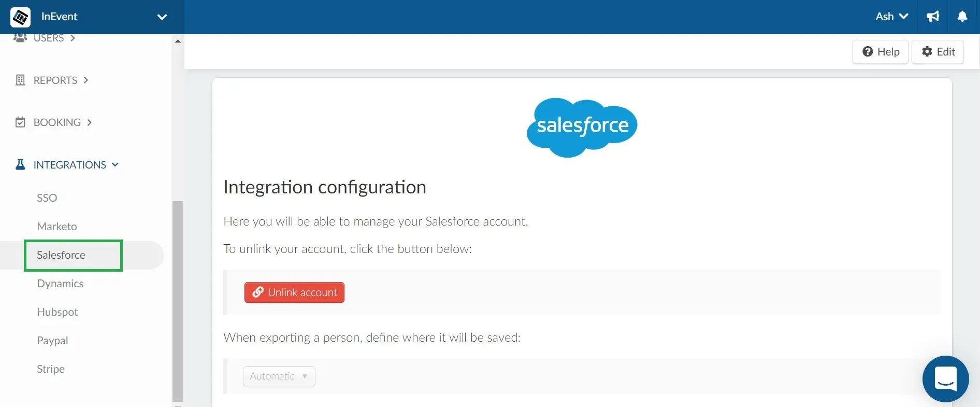Click the Unlink account button
This screenshot has width=980, height=407.
[x=294, y=292]
